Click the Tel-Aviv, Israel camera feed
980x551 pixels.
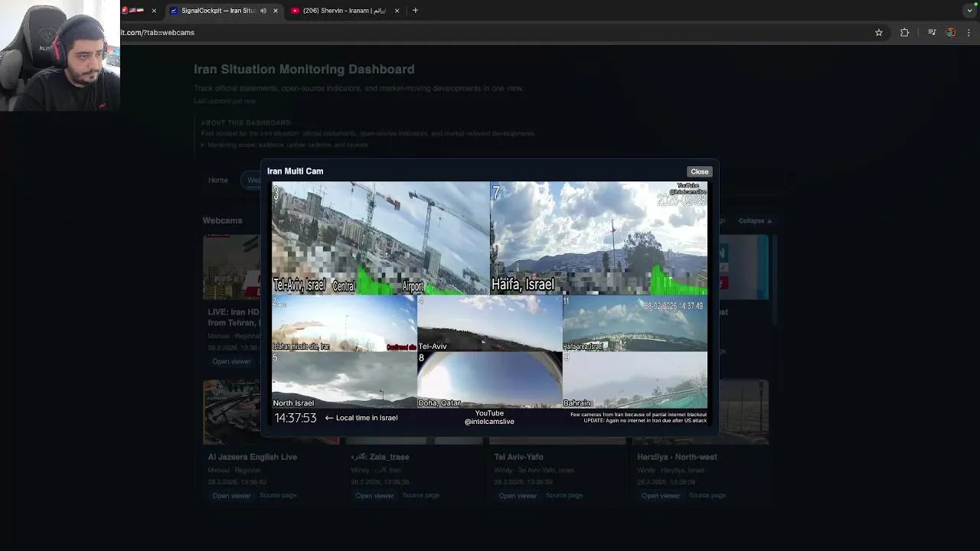coord(381,238)
